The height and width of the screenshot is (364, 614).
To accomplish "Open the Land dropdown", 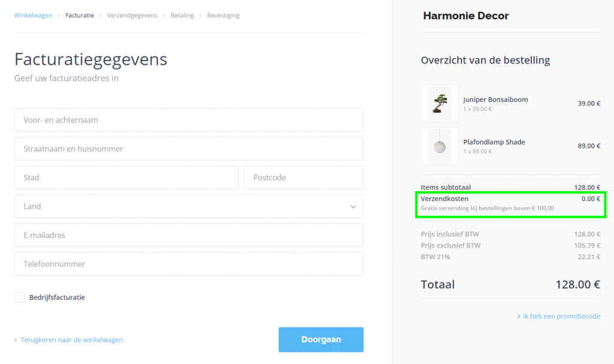I will 189,206.
